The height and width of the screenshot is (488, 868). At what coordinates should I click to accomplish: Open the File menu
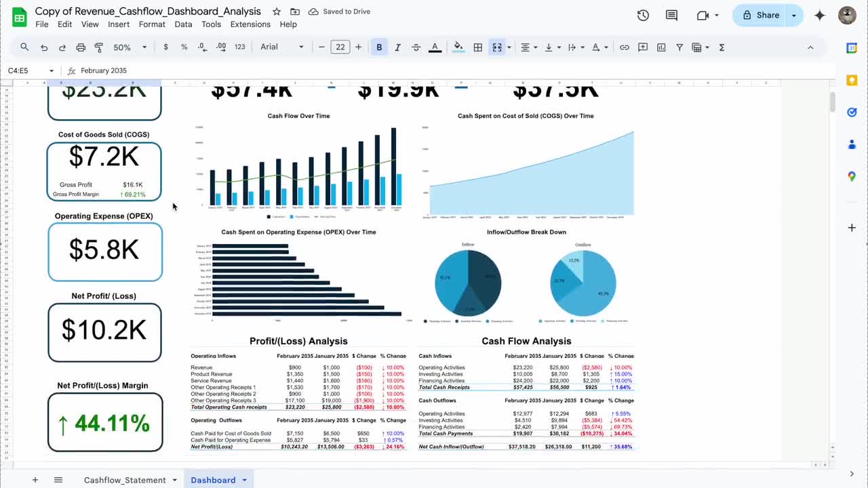pyautogui.click(x=42, y=24)
